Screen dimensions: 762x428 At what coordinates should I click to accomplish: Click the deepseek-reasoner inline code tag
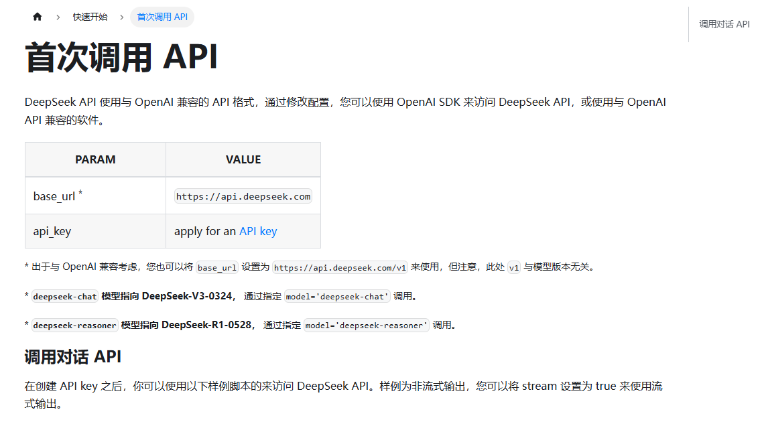[x=75, y=325]
